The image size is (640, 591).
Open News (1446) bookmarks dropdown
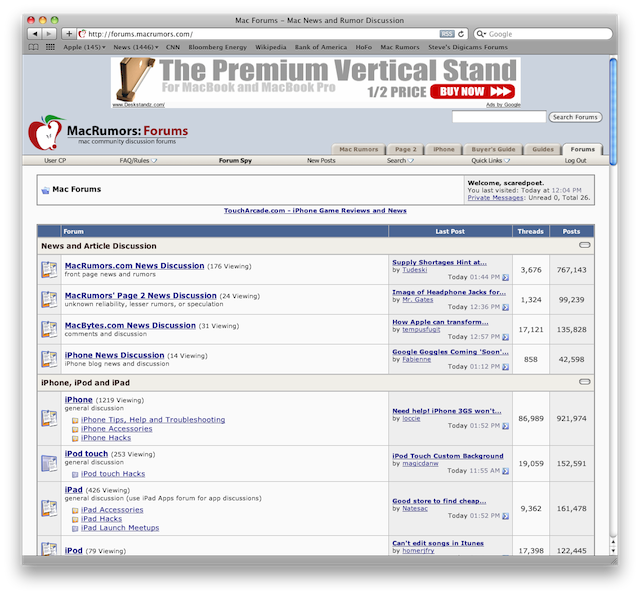click(136, 47)
